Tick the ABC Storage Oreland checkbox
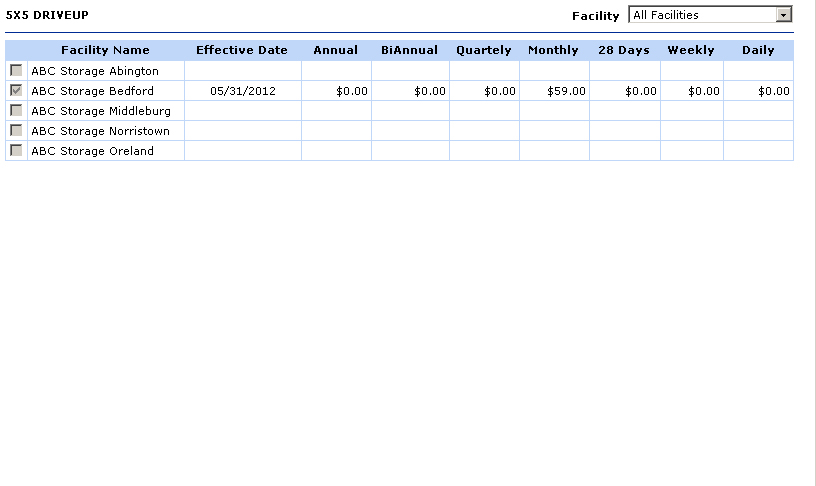 click(16, 151)
